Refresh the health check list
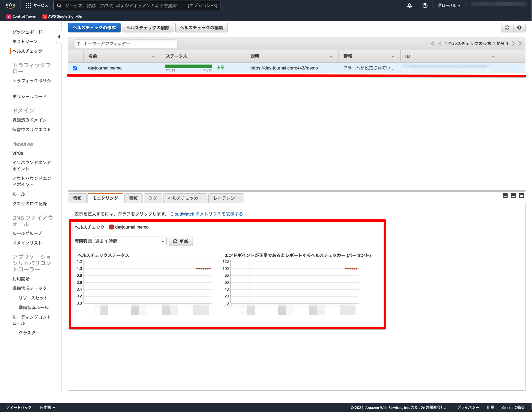Image resolution: width=532 pixels, height=412 pixels. coord(507,27)
